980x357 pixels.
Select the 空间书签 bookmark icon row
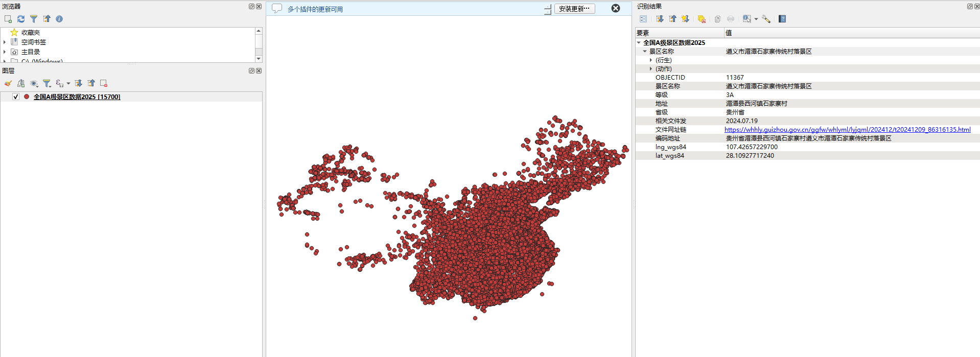29,42
